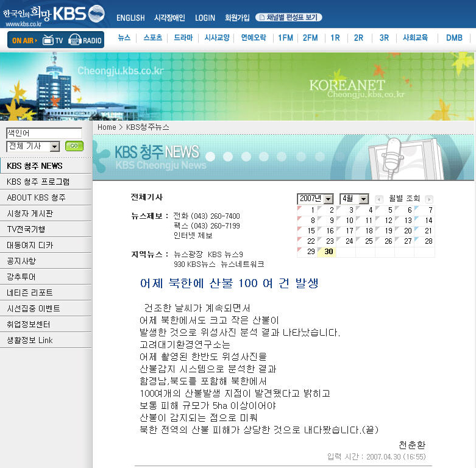476x468 pixels.
Task: Select 2FM in top navigation
Action: click(x=310, y=38)
